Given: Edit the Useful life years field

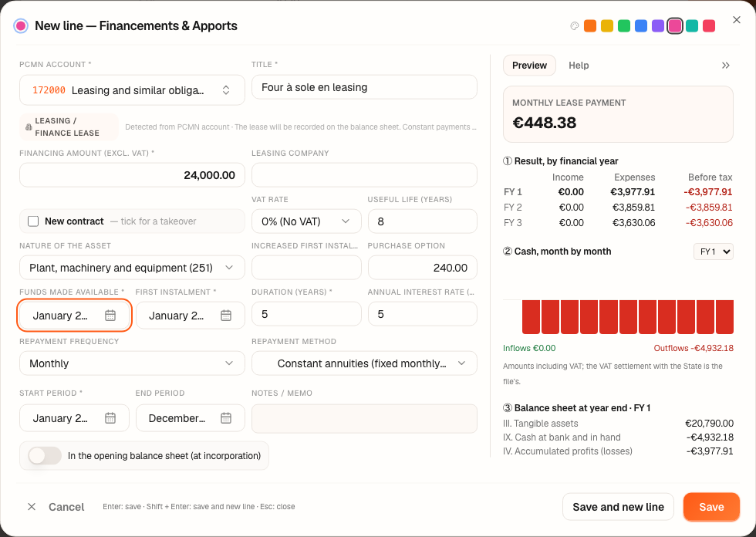Looking at the screenshot, I should click(x=423, y=221).
